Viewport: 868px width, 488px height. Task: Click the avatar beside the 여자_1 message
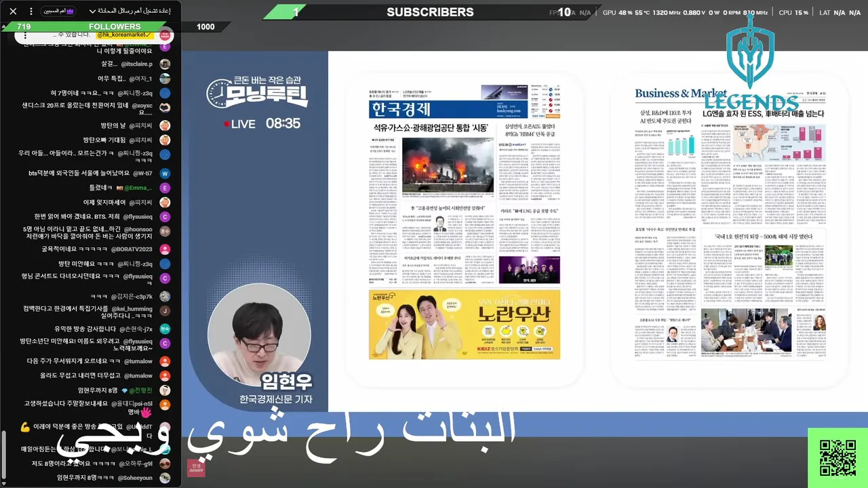pyautogui.click(x=165, y=79)
